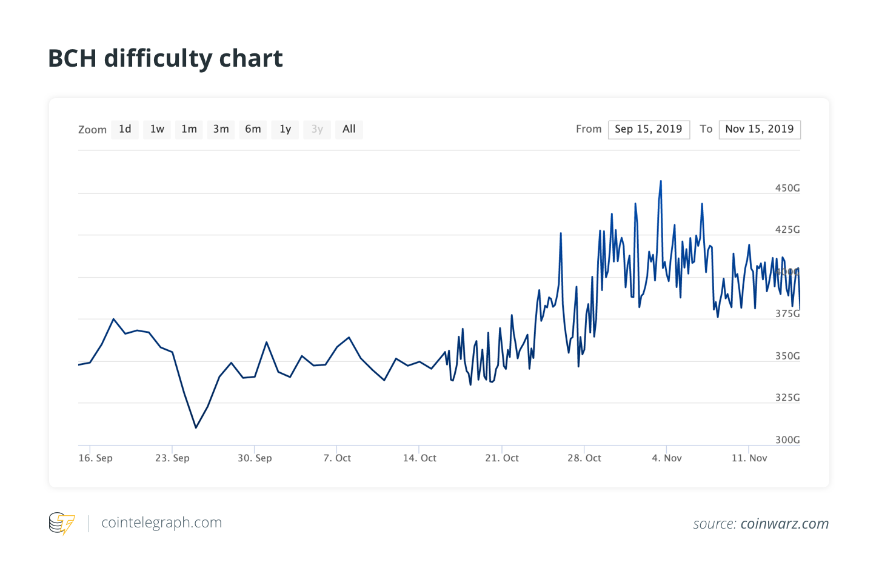The height and width of the screenshot is (588, 879).
Task: Click the 21. Oct axis label
Action: pyautogui.click(x=502, y=458)
